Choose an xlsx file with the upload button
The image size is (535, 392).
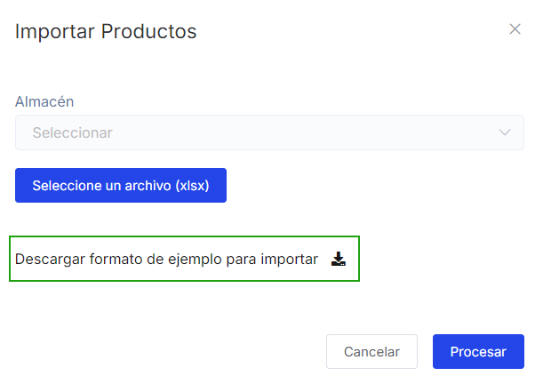(121, 186)
